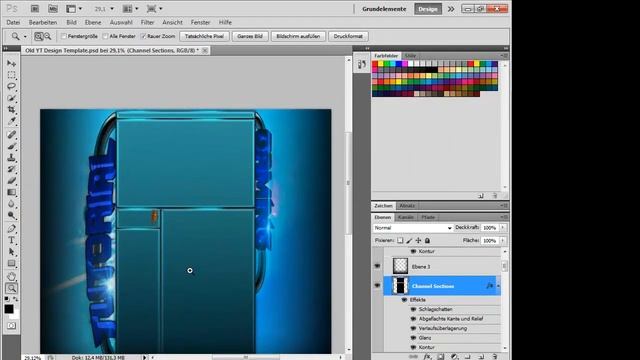
Task: Toggle Abgeflachte Kante und Relief visibility
Action: [x=413, y=319]
